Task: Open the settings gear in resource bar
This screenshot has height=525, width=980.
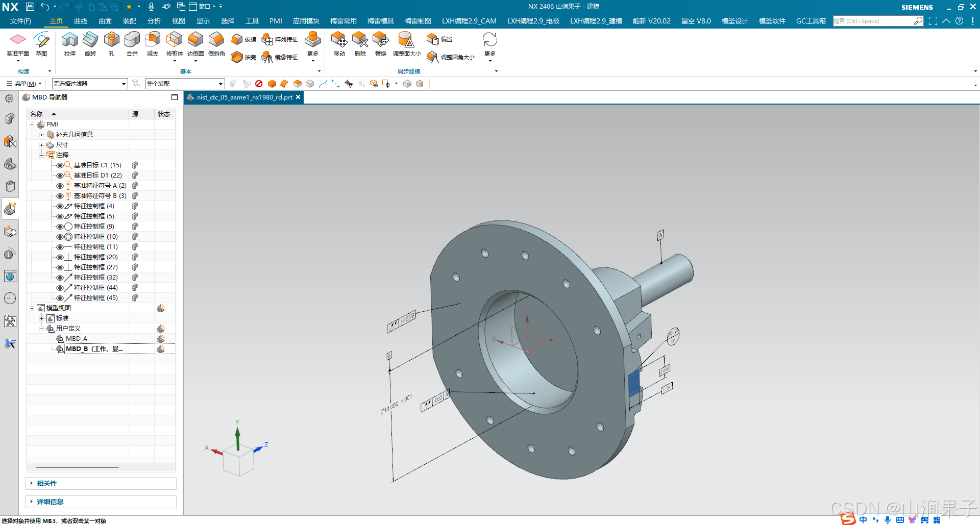Action: (9, 98)
